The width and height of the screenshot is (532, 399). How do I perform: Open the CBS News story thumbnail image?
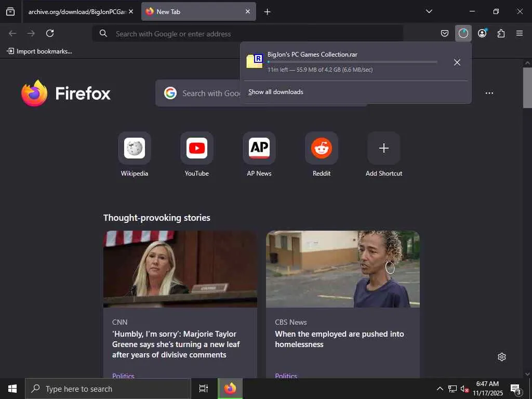tap(343, 269)
